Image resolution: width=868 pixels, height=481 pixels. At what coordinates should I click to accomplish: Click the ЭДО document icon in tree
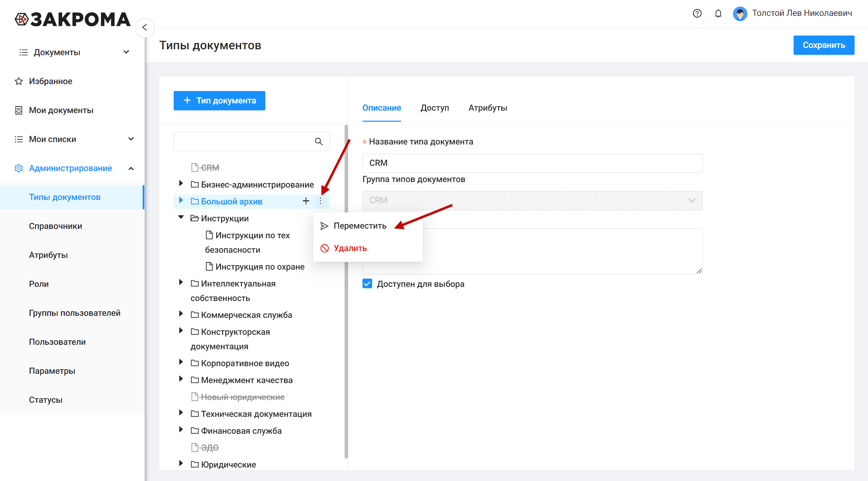pos(195,448)
